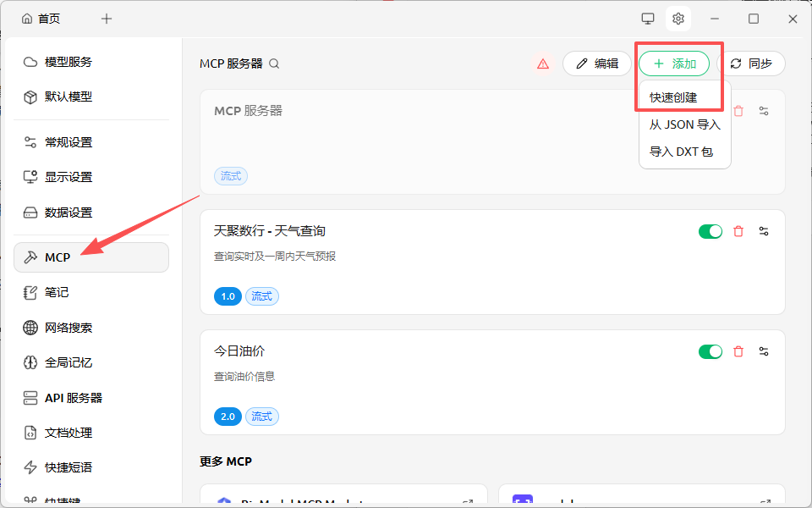Select 从 JSON 导入 option
Viewport: 812px width, 508px height.
[683, 124]
